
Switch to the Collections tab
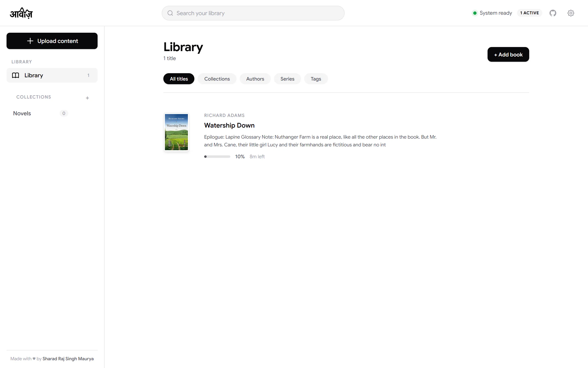(217, 79)
